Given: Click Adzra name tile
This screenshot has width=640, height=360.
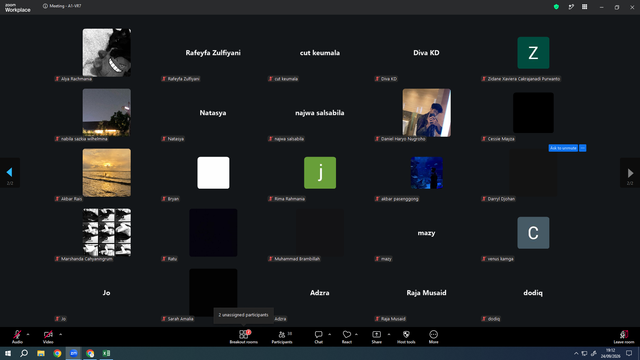Looking at the screenshot, I should click(x=320, y=293).
